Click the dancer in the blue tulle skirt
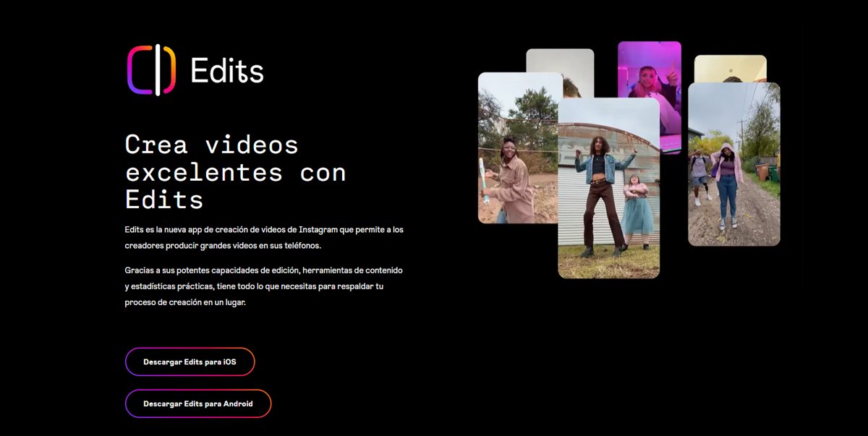Viewport: 868px width, 436px height. pos(637,210)
